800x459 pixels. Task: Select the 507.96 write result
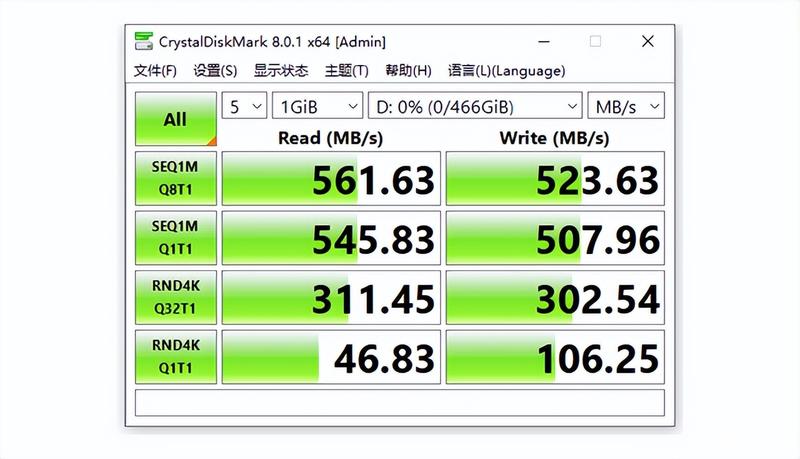(x=555, y=238)
